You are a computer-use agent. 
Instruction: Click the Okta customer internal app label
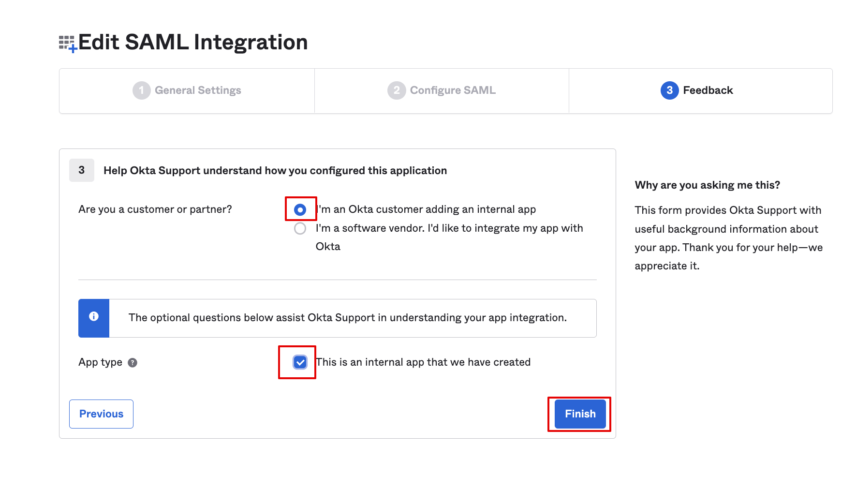[426, 209]
